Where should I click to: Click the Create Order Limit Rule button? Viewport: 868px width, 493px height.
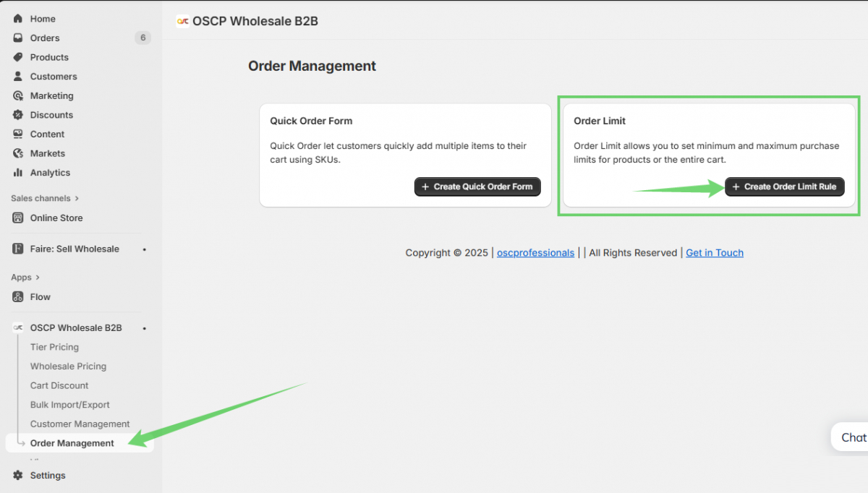tap(784, 187)
